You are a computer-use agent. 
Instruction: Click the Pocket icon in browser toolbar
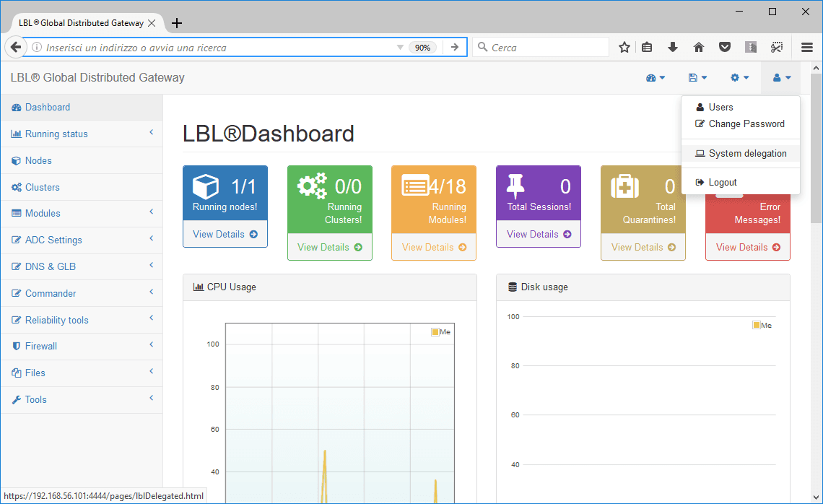[725, 47]
